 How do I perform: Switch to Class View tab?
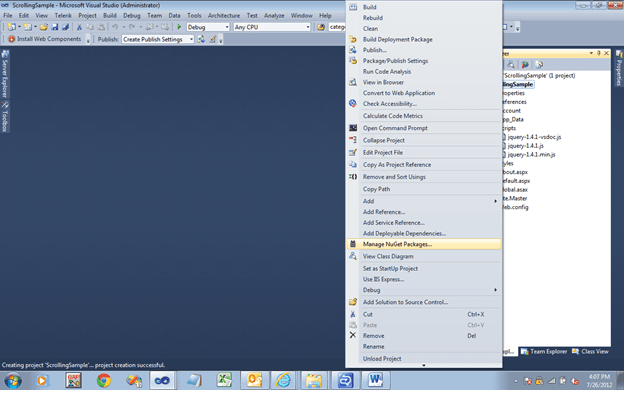pyautogui.click(x=590, y=351)
